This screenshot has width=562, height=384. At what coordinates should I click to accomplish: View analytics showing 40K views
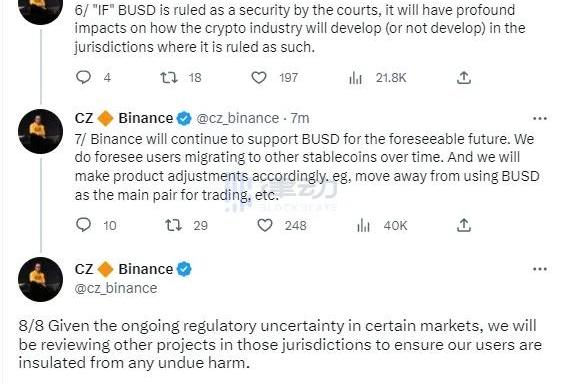click(363, 226)
